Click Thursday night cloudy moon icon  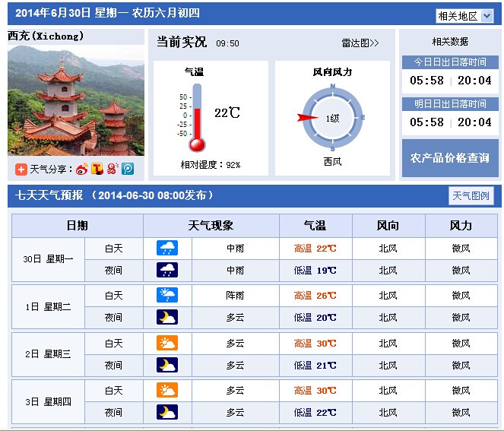click(167, 412)
